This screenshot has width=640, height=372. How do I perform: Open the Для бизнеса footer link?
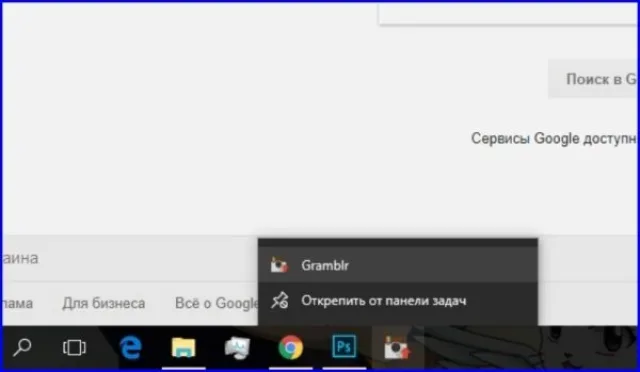pyautogui.click(x=104, y=303)
